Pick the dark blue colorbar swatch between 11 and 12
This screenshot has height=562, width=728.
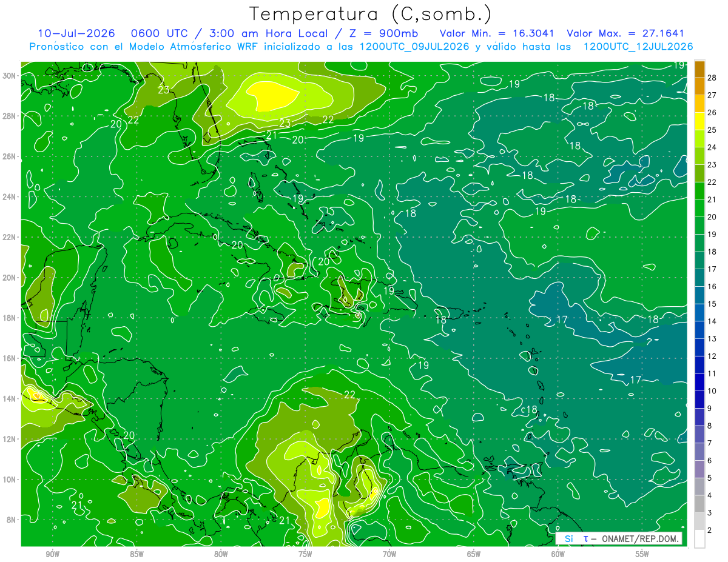click(x=699, y=365)
